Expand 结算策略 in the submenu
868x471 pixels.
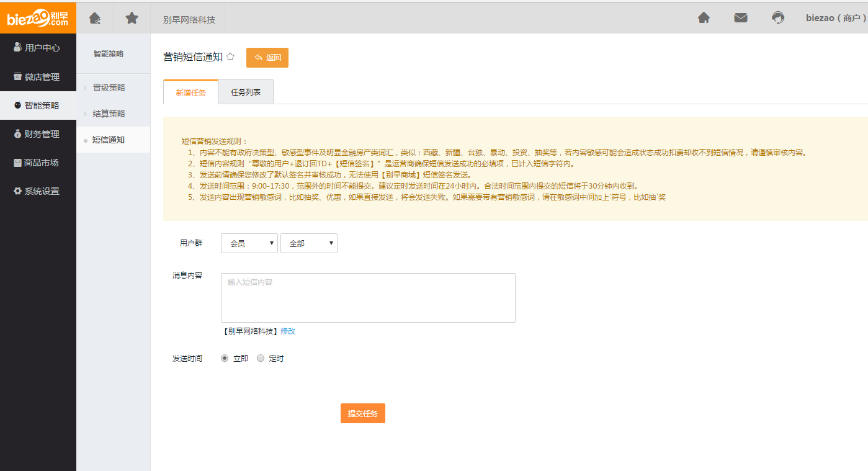click(109, 114)
